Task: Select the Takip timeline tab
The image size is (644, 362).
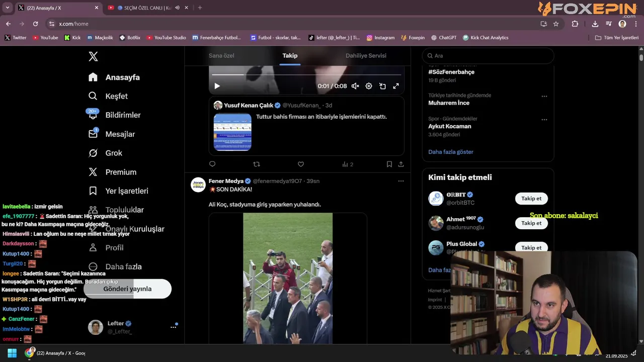Action: pos(290,56)
